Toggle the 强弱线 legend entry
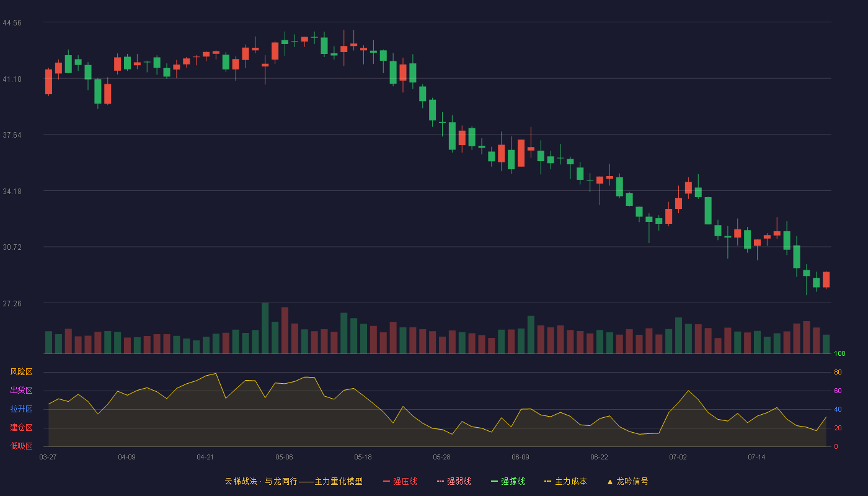This screenshot has height=496, width=868. coord(454,481)
